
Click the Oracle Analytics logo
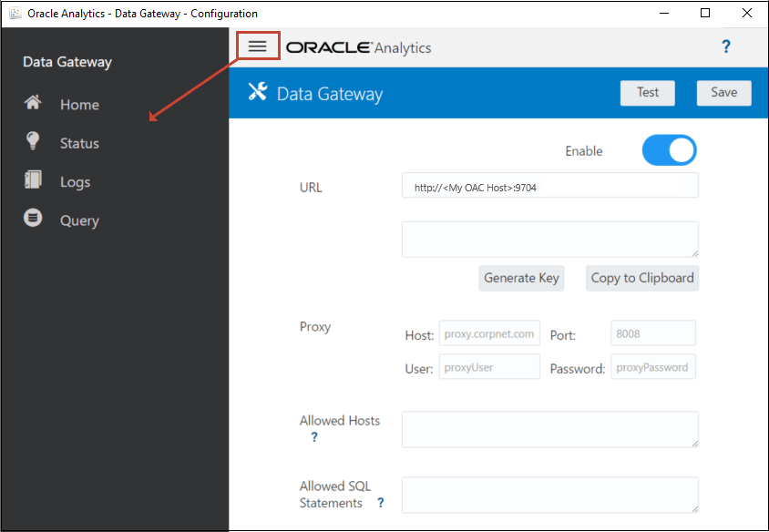click(x=359, y=47)
